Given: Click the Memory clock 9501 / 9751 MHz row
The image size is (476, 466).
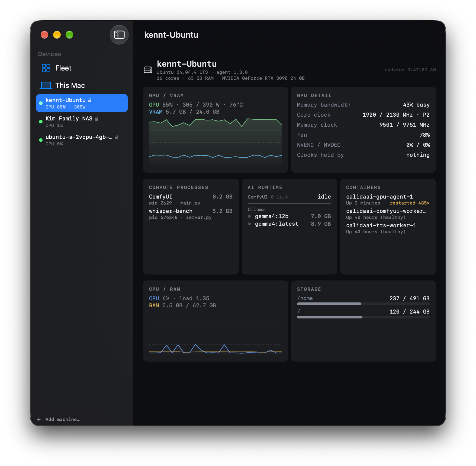Looking at the screenshot, I should tap(363, 125).
